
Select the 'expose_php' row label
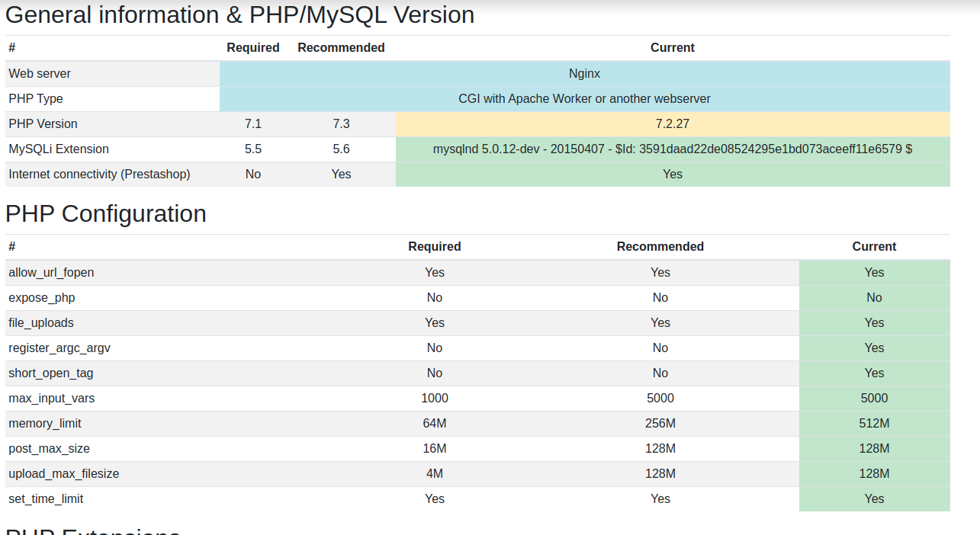[x=42, y=298]
